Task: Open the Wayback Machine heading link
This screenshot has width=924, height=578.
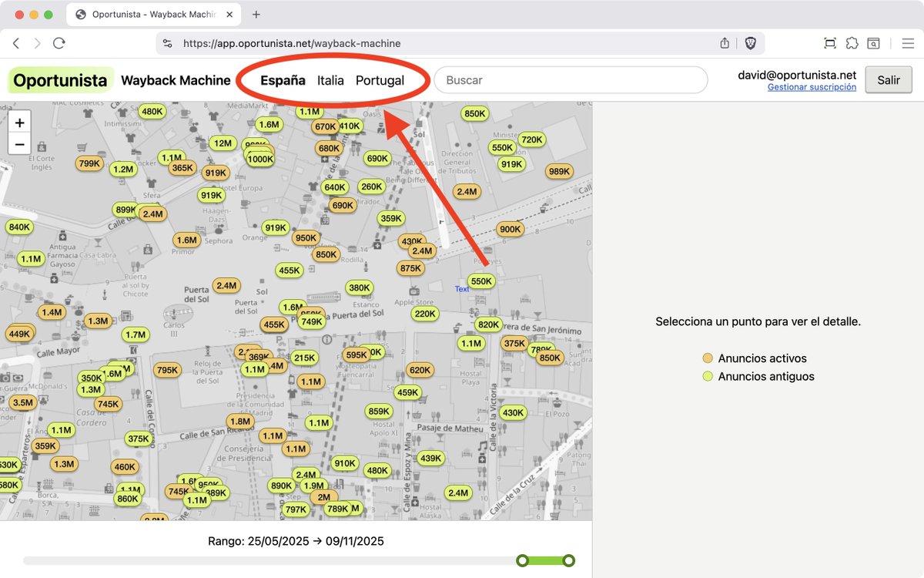Action: click(x=176, y=80)
